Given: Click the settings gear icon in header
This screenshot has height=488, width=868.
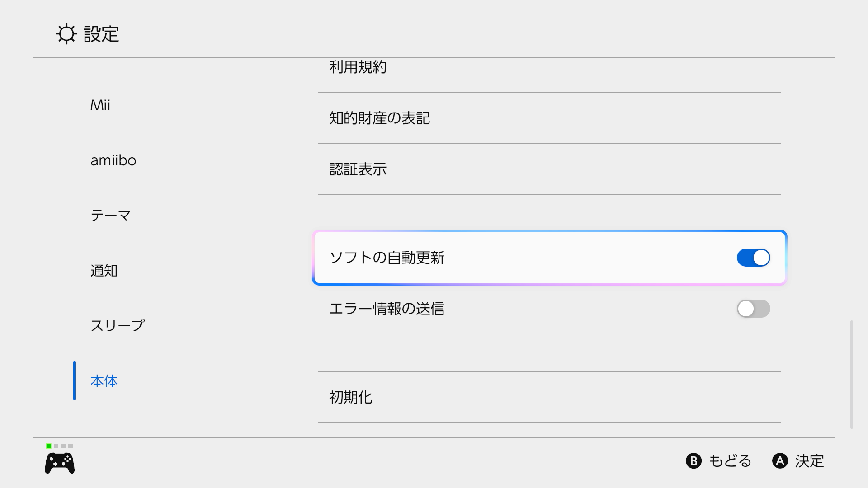Looking at the screenshot, I should click(66, 34).
